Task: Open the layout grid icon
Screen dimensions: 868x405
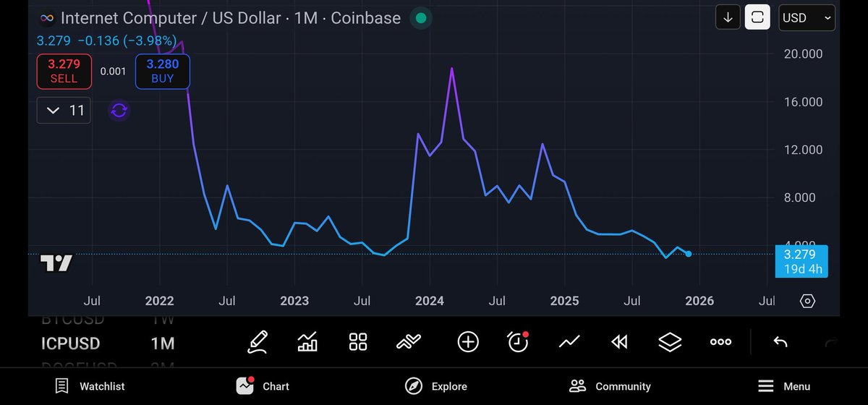Action: [x=358, y=342]
